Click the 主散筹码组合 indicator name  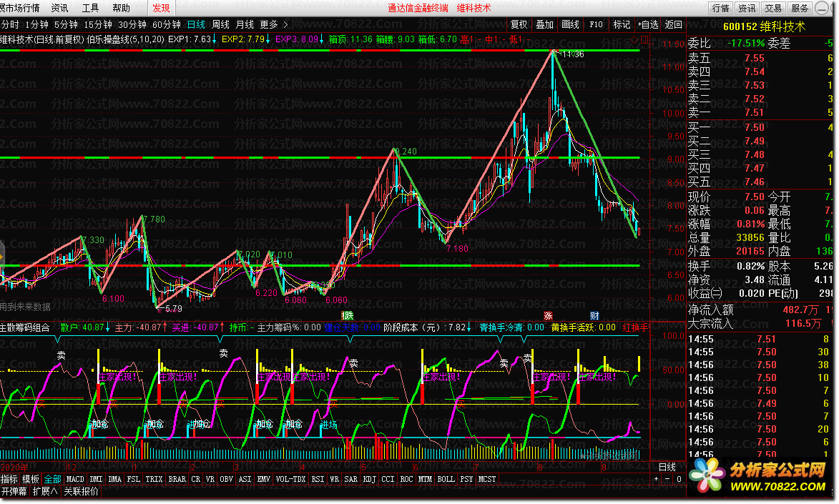pyautogui.click(x=25, y=327)
